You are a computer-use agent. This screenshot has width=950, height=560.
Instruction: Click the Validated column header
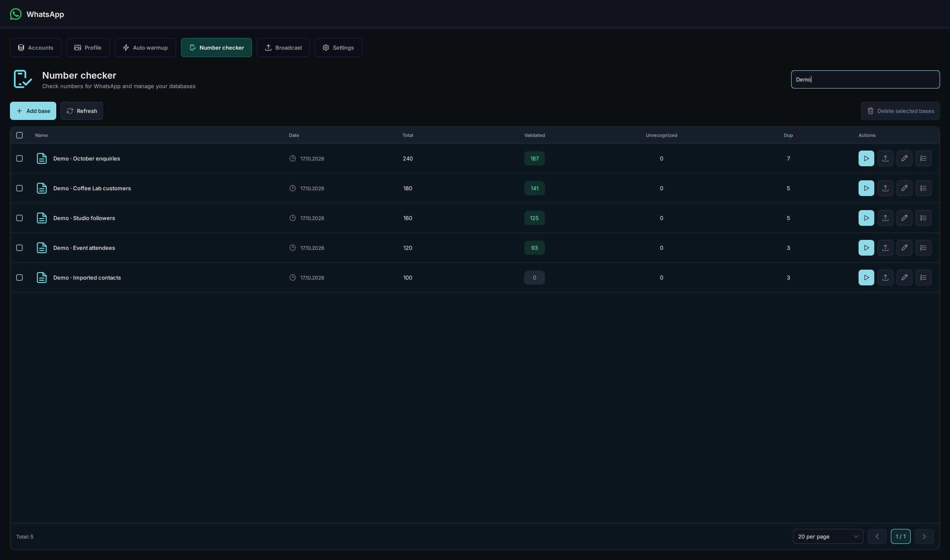535,135
